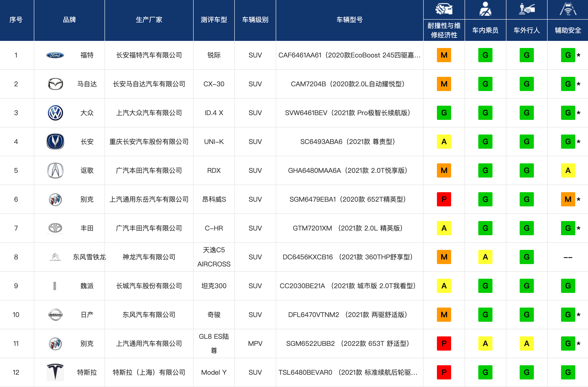Image resolution: width=588 pixels, height=387 pixels.
Task: Click yellow A crashworthiness badge for UNI-K
Action: (444, 142)
